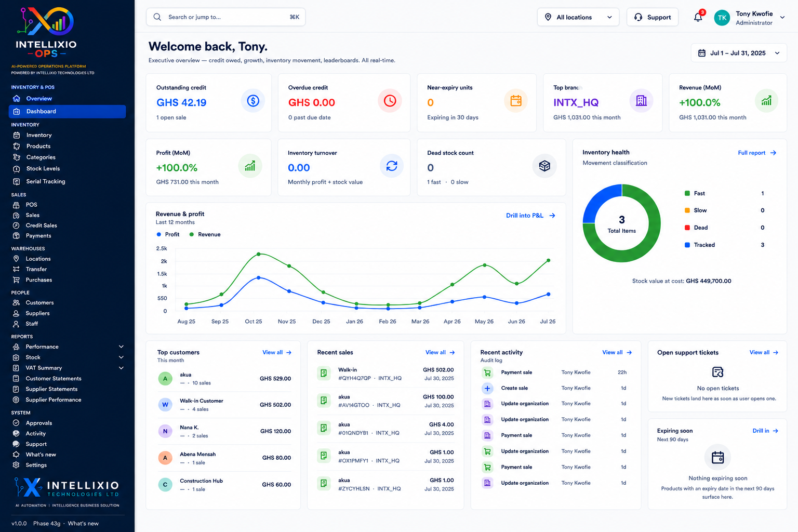This screenshot has height=532, width=798.
Task: Click the cube icon on Dead stock count card
Action: pos(544,166)
